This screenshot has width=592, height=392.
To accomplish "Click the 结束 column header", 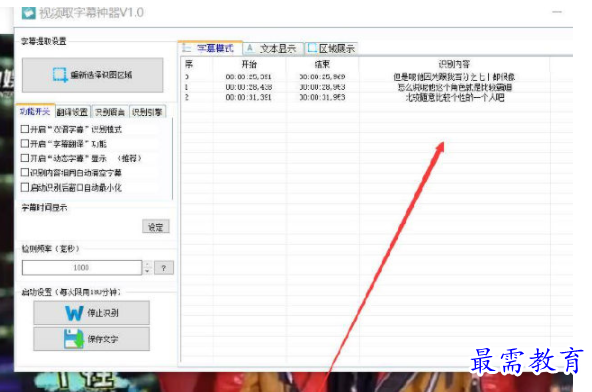I will click(x=322, y=64).
